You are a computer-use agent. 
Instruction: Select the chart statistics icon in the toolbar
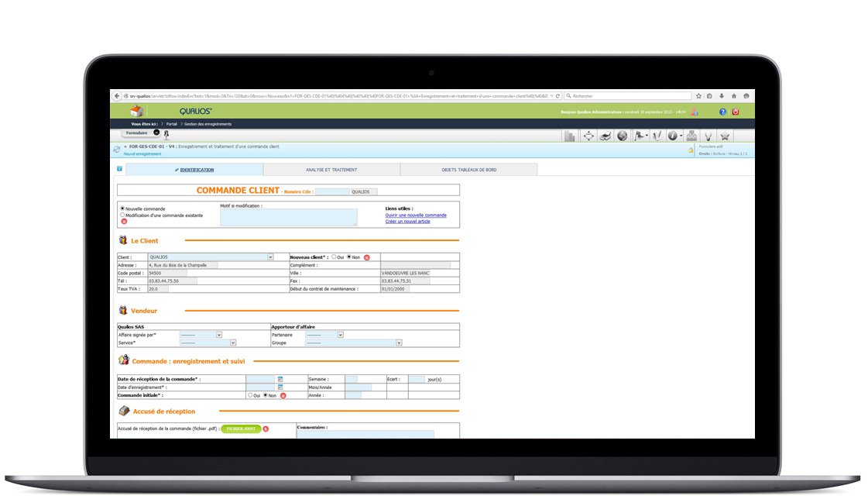point(571,135)
